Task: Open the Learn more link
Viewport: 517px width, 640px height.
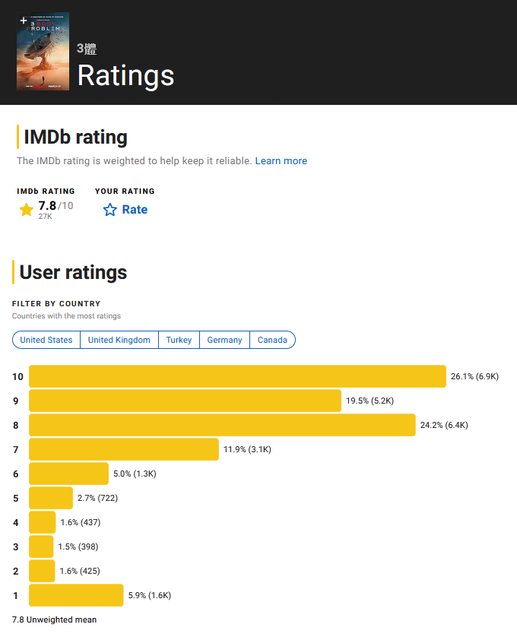Action: coord(281,161)
